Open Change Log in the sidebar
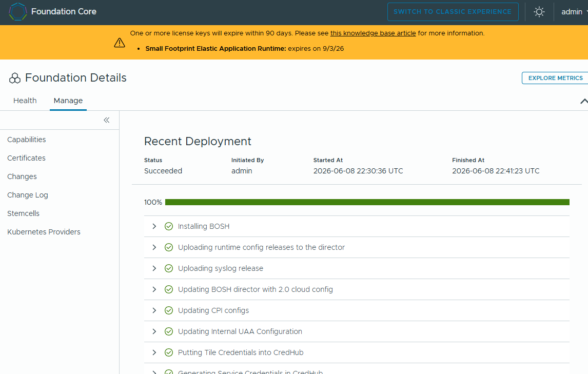This screenshot has height=374, width=588. click(x=28, y=195)
